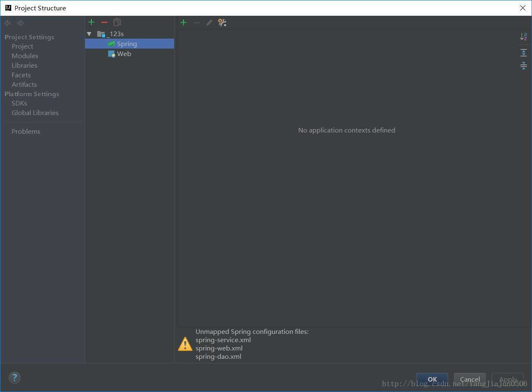
Task: Click the Project Settings section header
Action: (x=29, y=37)
